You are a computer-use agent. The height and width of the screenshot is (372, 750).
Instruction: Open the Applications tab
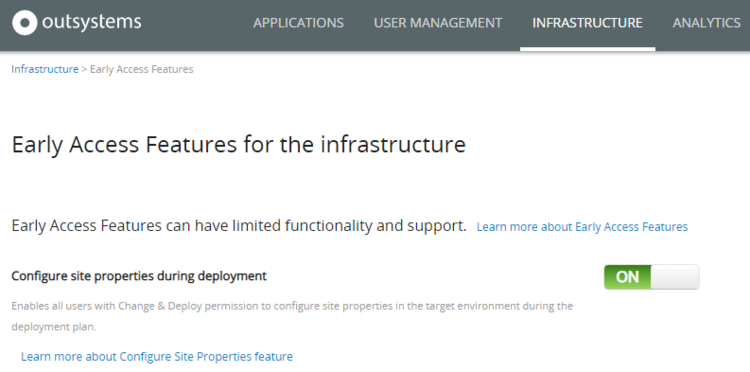click(298, 23)
